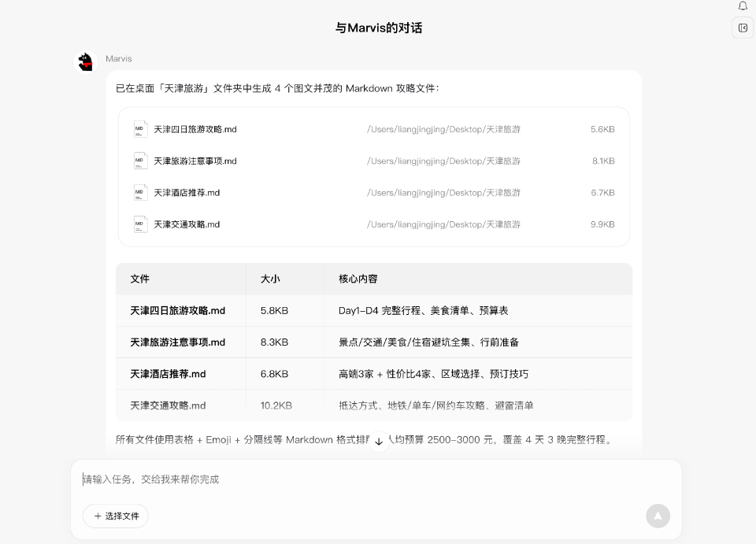Click the summary line about 人均预算 2500–3000 元
Image resolution: width=756 pixels, height=544 pixels.
[x=364, y=440]
